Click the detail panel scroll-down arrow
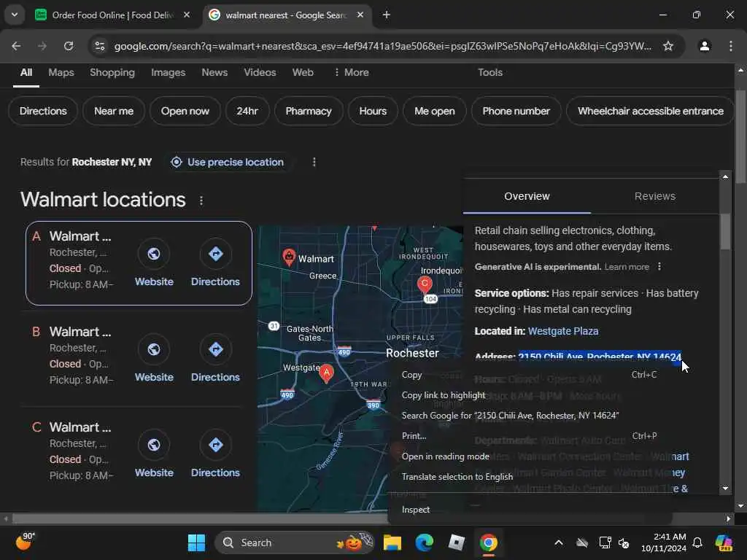This screenshot has height=560, width=747. 725,489
